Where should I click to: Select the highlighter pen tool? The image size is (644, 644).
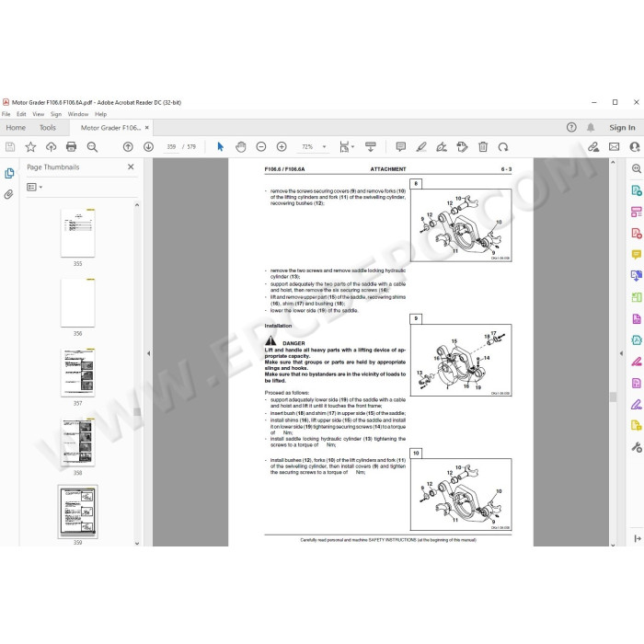pos(421,146)
